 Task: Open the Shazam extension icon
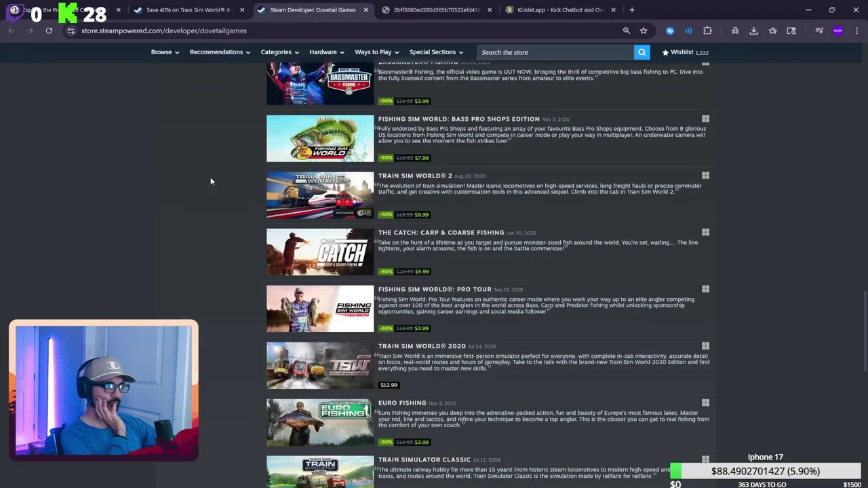tap(670, 30)
